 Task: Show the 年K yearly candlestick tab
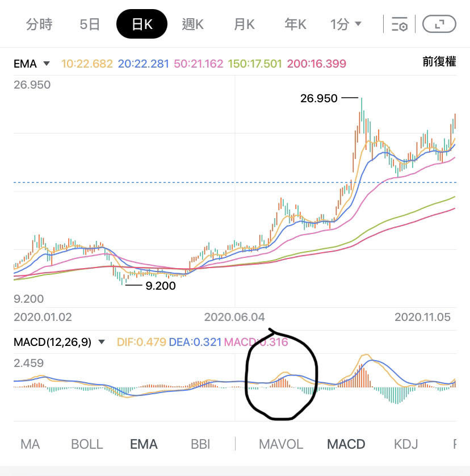point(295,24)
